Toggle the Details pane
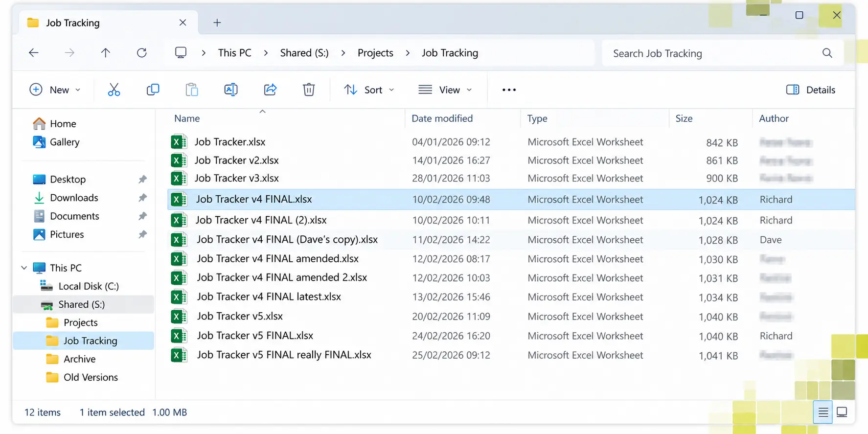Screen dimensions: 868x434 pos(811,90)
